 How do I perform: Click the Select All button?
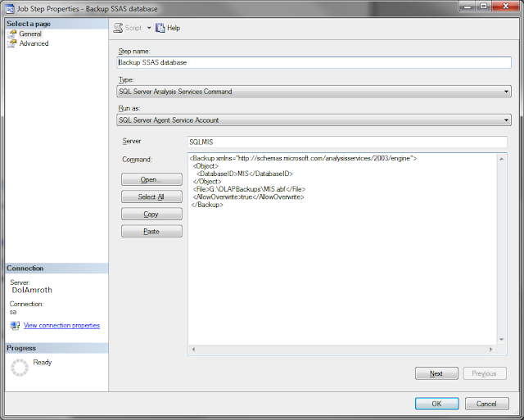tap(151, 196)
